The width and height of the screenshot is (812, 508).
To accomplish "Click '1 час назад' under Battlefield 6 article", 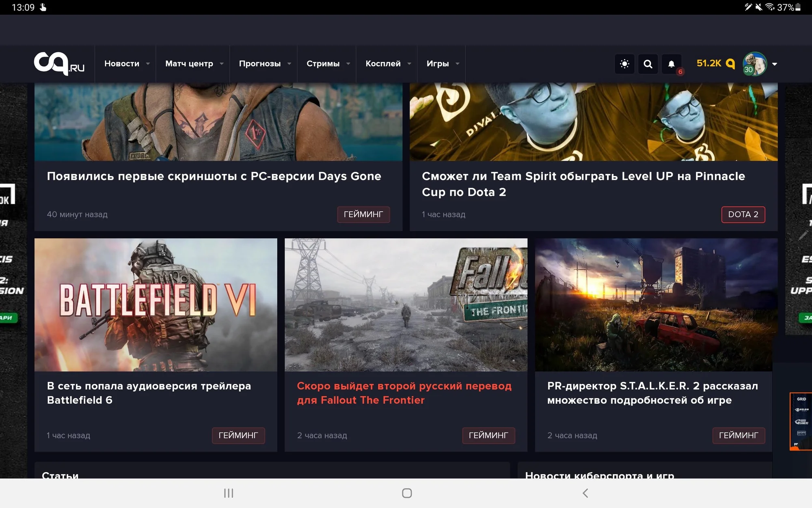I will point(68,435).
